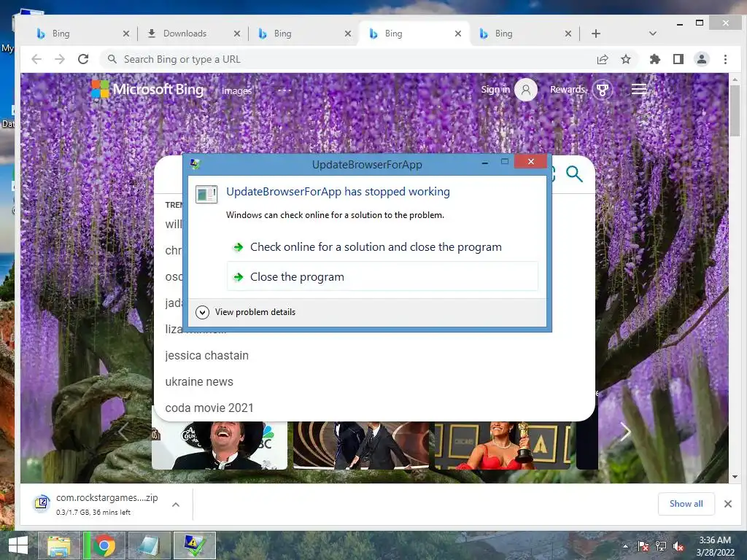
Task: Click the UpdateBrowserForApp taskbar icon
Action: point(194,545)
